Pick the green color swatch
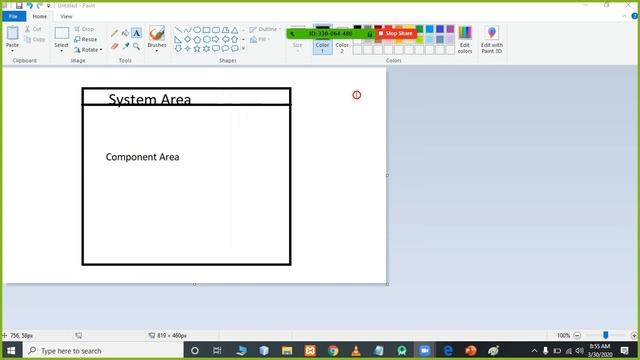 [419, 29]
